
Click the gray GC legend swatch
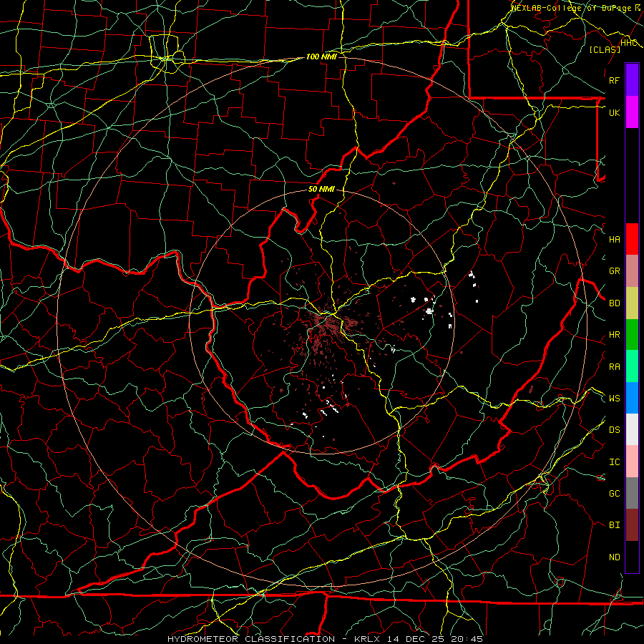632,493
